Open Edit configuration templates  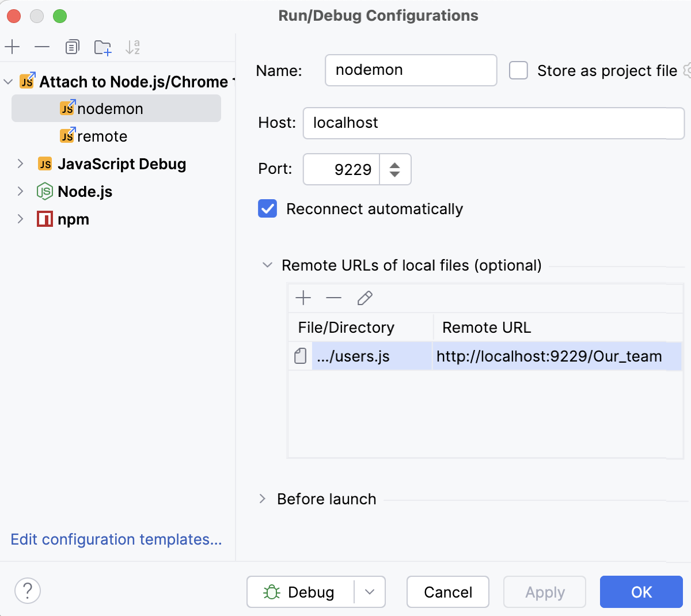click(x=116, y=539)
